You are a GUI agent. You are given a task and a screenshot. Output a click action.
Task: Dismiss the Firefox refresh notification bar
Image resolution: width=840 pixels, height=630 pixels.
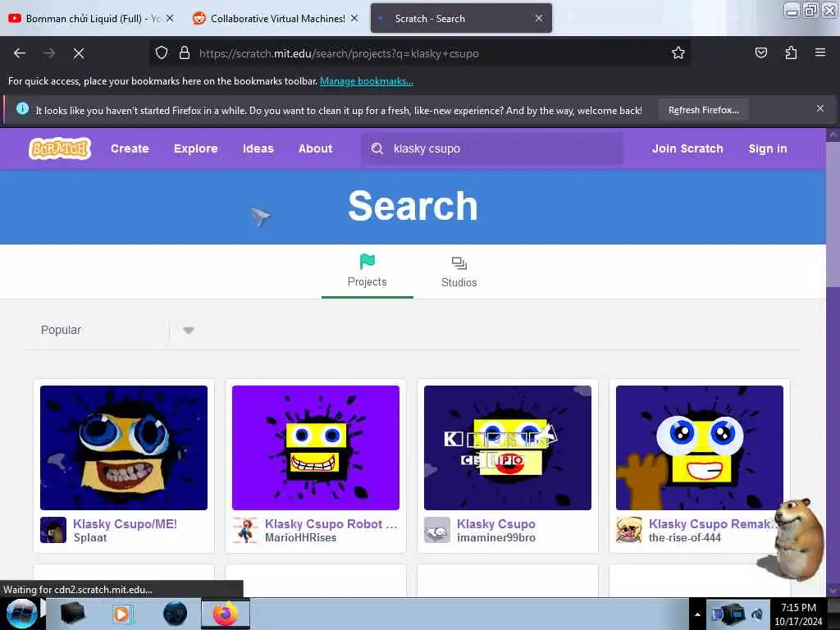pos(819,109)
